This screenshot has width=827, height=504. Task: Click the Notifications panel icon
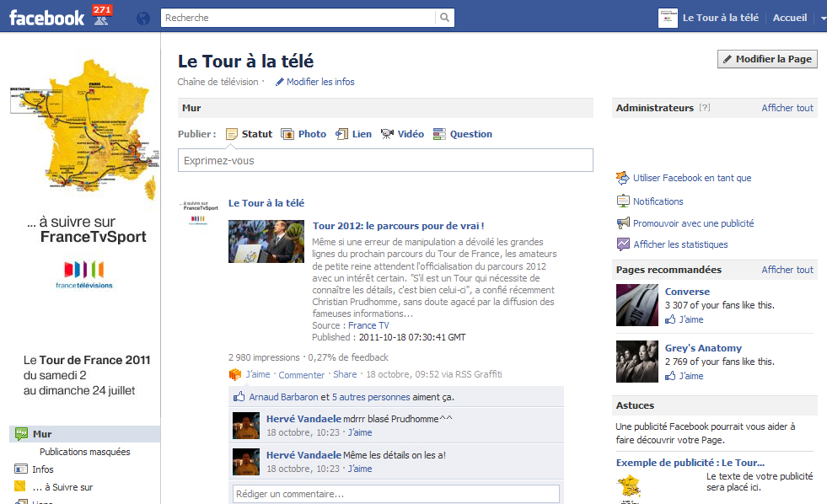[x=623, y=201]
